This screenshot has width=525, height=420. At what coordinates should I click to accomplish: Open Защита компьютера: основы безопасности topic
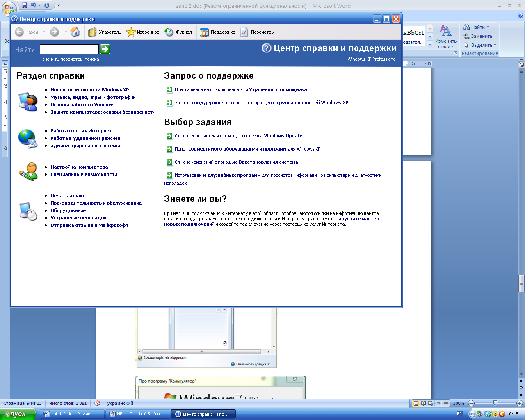coord(103,112)
